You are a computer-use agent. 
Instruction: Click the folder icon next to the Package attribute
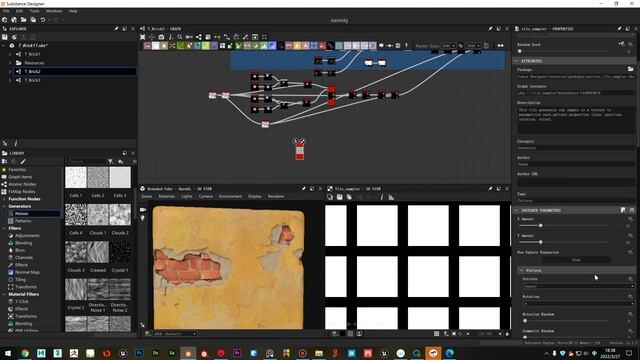(x=630, y=69)
